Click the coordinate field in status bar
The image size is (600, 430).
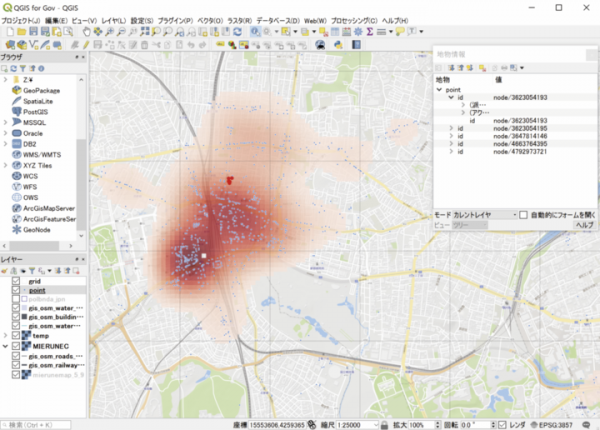pyautogui.click(x=277, y=425)
